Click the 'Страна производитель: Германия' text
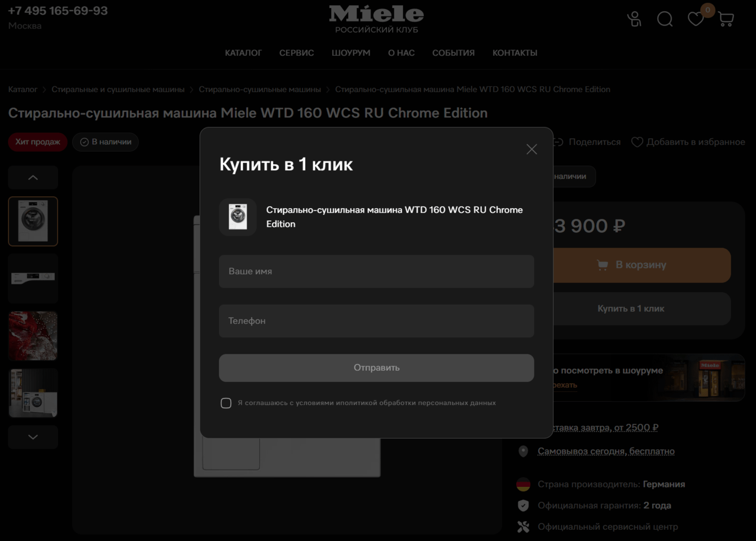 pos(611,484)
